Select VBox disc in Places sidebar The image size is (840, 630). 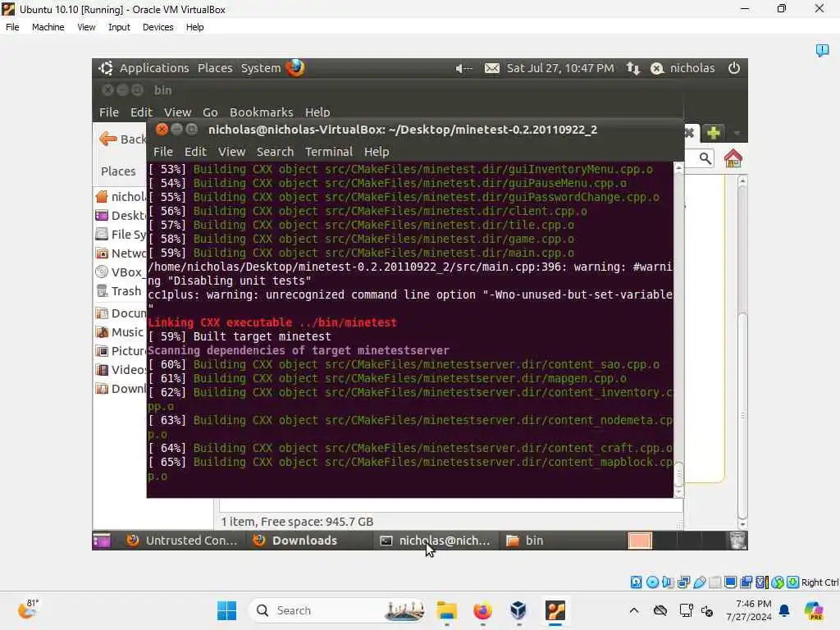click(x=119, y=272)
